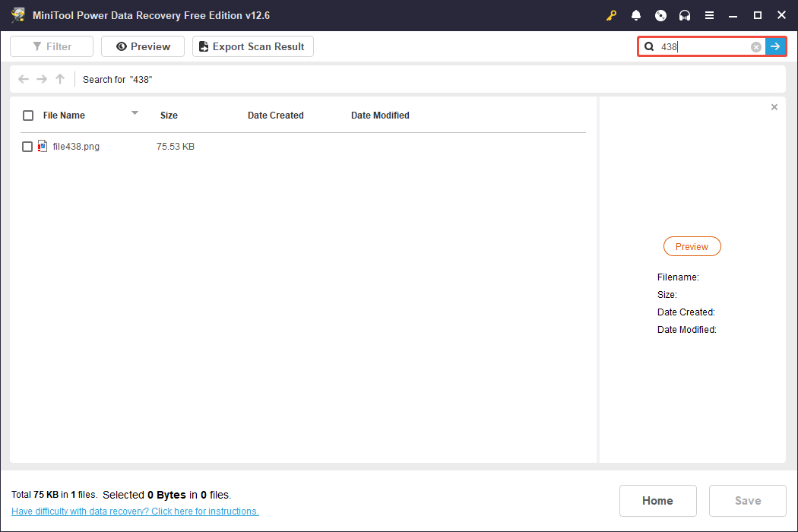This screenshot has height=532, width=798.
Task: Click the data recovery instructions link
Action: pos(135,511)
